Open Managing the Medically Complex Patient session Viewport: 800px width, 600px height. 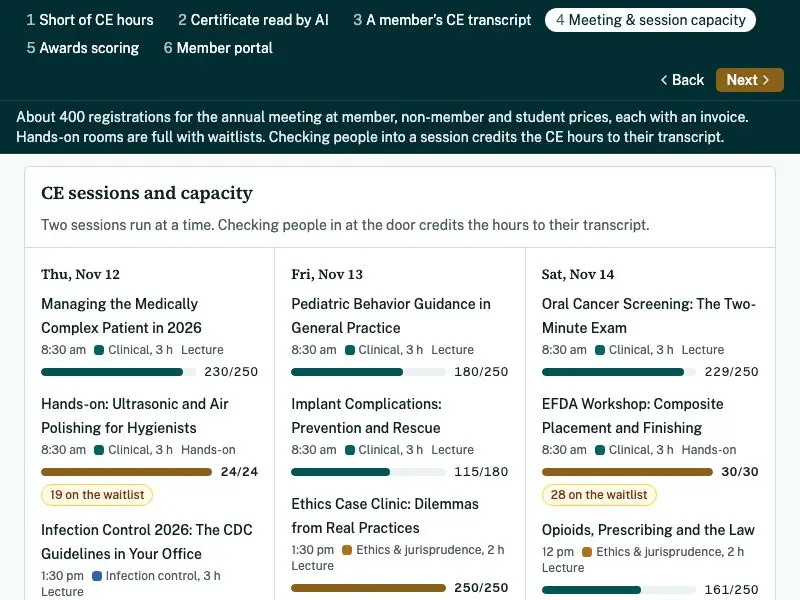point(121,316)
